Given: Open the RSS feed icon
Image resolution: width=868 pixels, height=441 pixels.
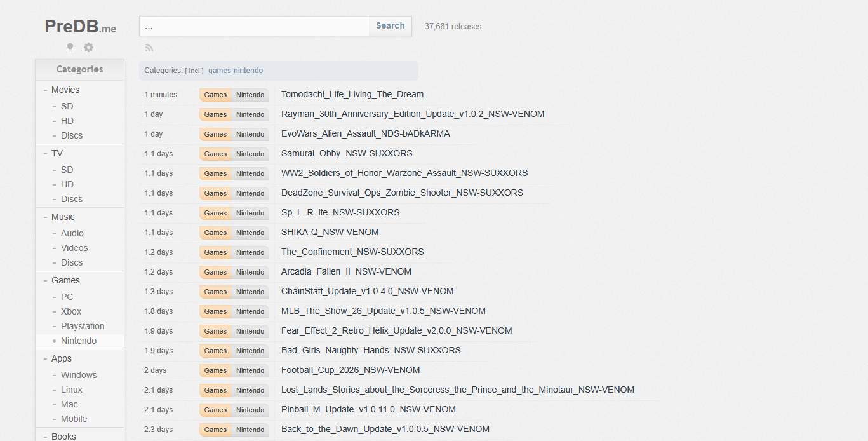Looking at the screenshot, I should point(149,48).
